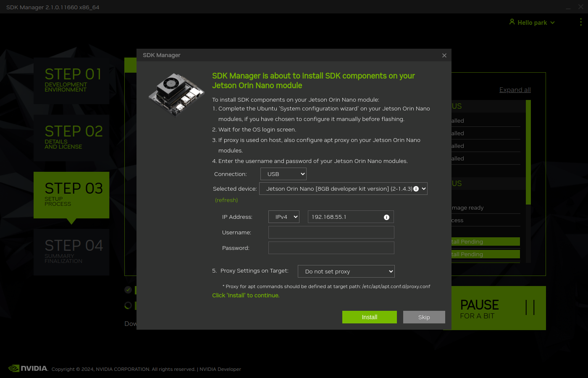This screenshot has width=588, height=378.
Task: Click the Jetson Orin Nano board image
Action: 176,95
